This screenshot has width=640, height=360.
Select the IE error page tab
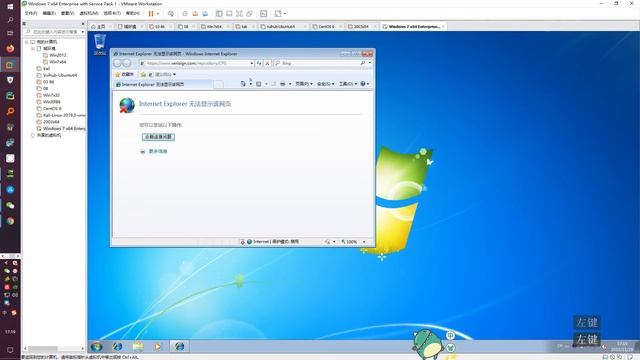coord(163,84)
